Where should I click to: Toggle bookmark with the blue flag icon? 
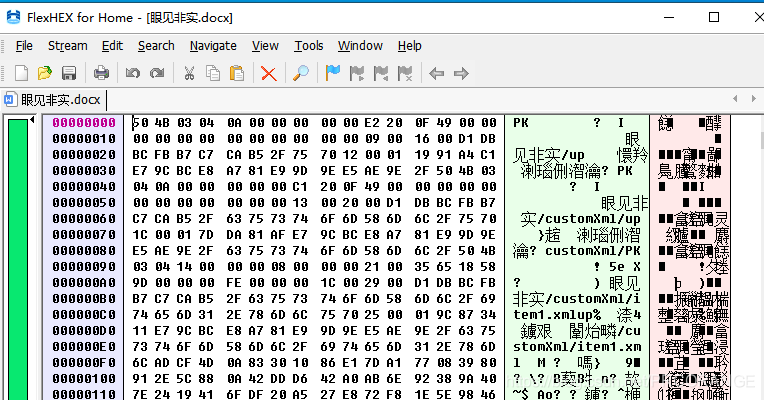[333, 73]
